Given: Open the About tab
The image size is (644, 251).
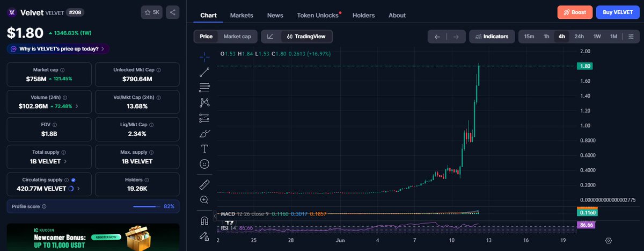Looking at the screenshot, I should coord(397,15).
